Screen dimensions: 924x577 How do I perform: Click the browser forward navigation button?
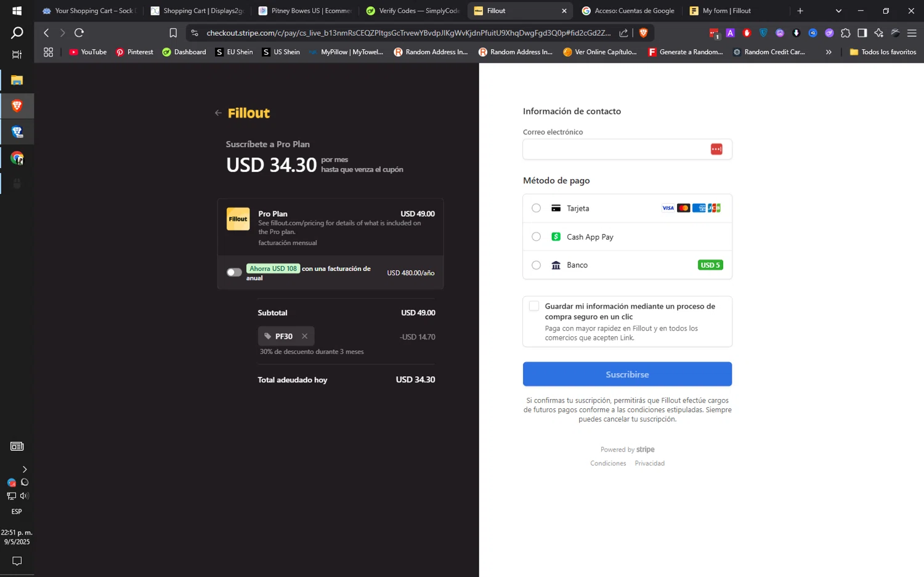[x=62, y=33]
